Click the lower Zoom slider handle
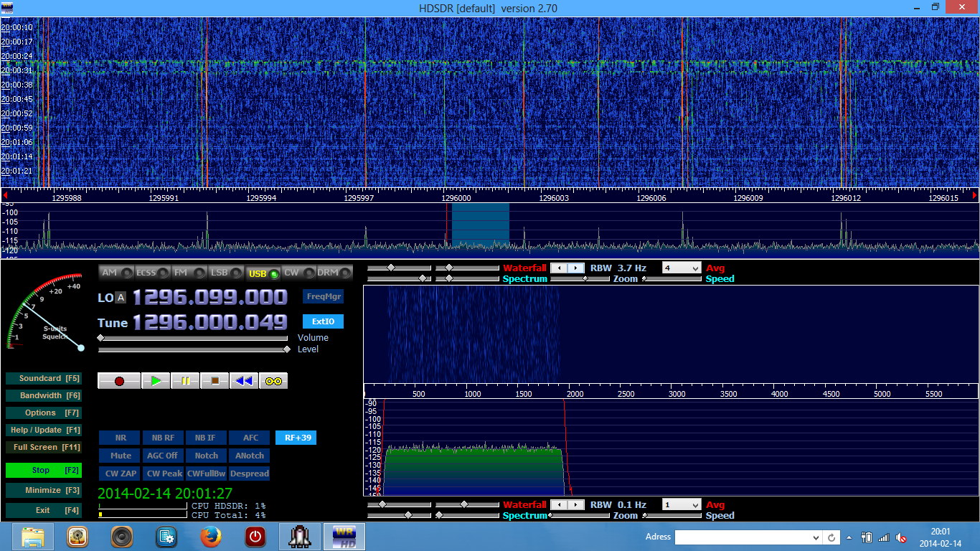 point(551,516)
